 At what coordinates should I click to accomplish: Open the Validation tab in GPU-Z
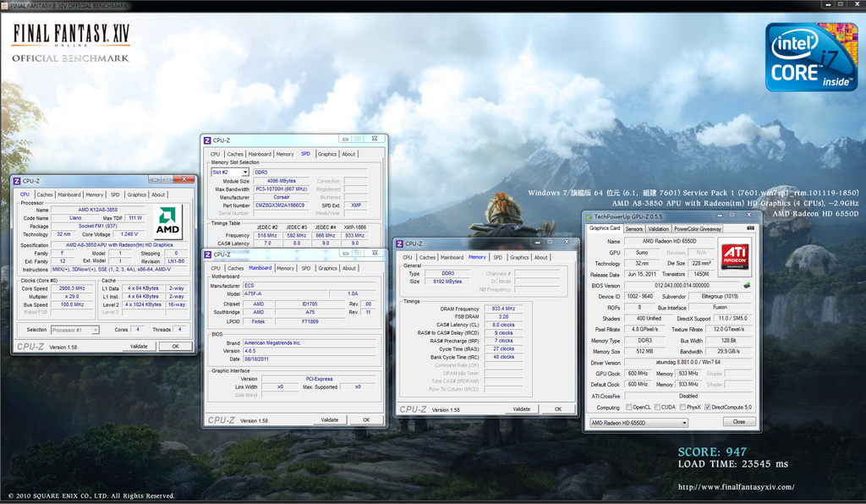[658, 229]
